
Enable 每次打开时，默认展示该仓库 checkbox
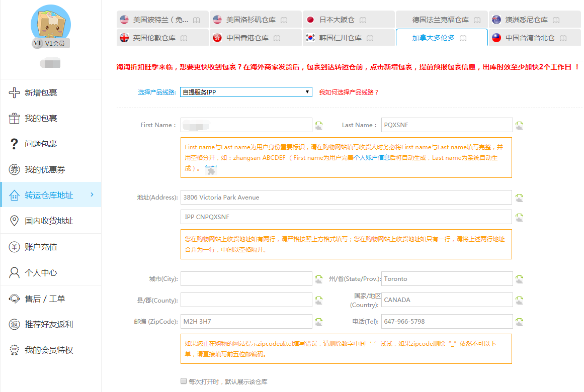(183, 381)
